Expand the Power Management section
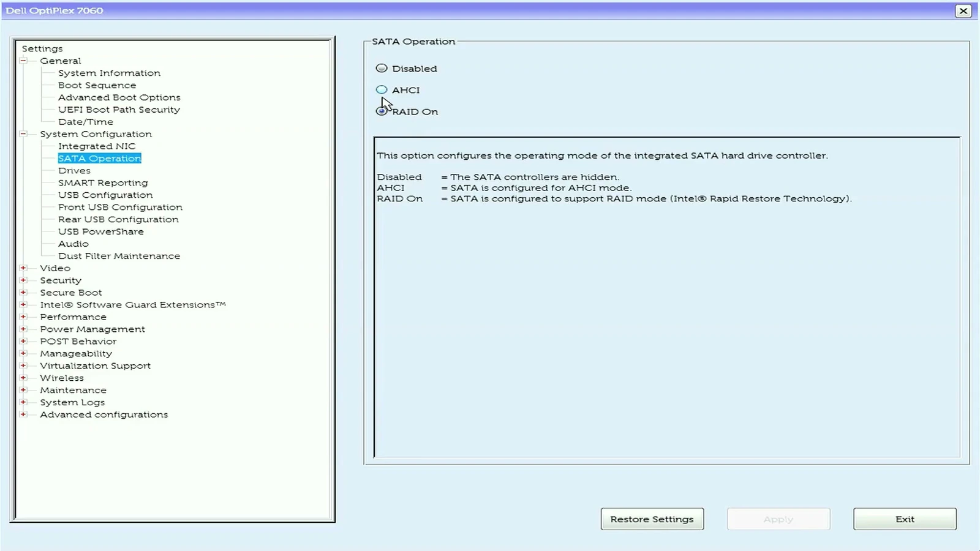 click(23, 329)
